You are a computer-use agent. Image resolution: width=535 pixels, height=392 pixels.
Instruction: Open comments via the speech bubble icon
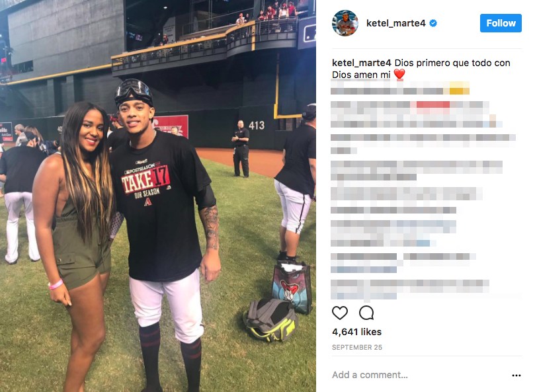click(x=366, y=313)
